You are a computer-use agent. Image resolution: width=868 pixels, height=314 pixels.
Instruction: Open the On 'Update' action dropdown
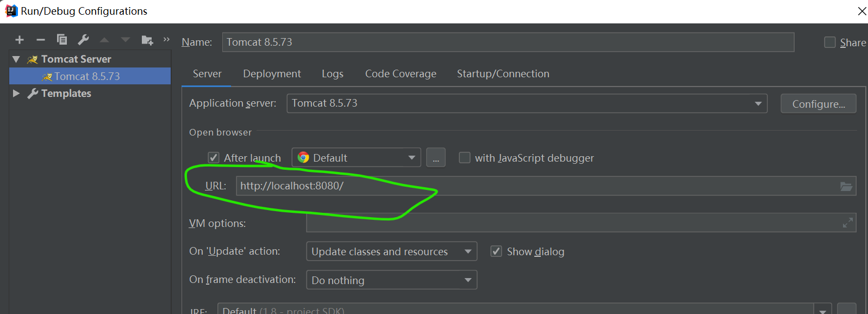pos(392,251)
